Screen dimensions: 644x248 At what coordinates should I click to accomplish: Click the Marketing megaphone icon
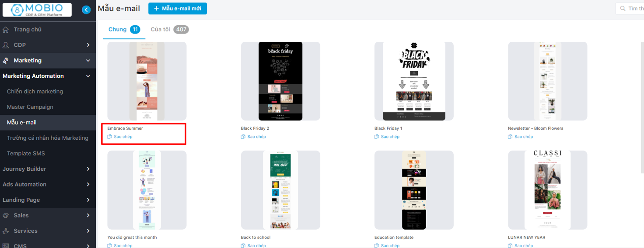[x=6, y=60]
